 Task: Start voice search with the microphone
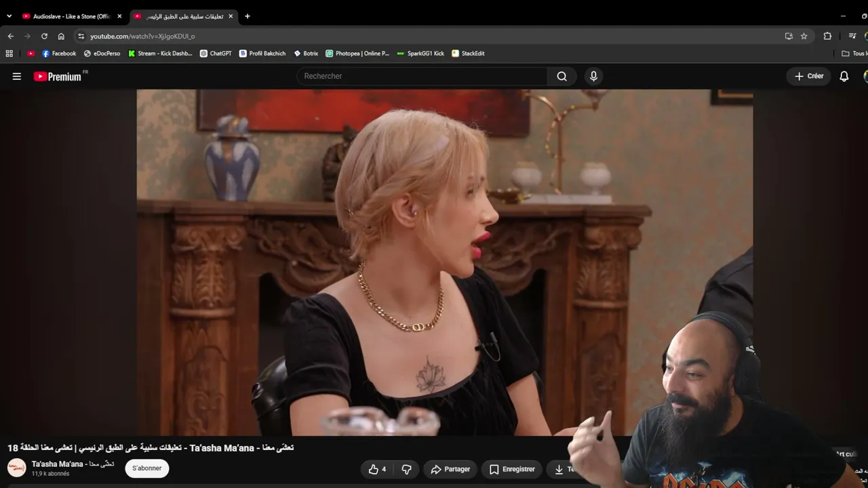coord(593,76)
